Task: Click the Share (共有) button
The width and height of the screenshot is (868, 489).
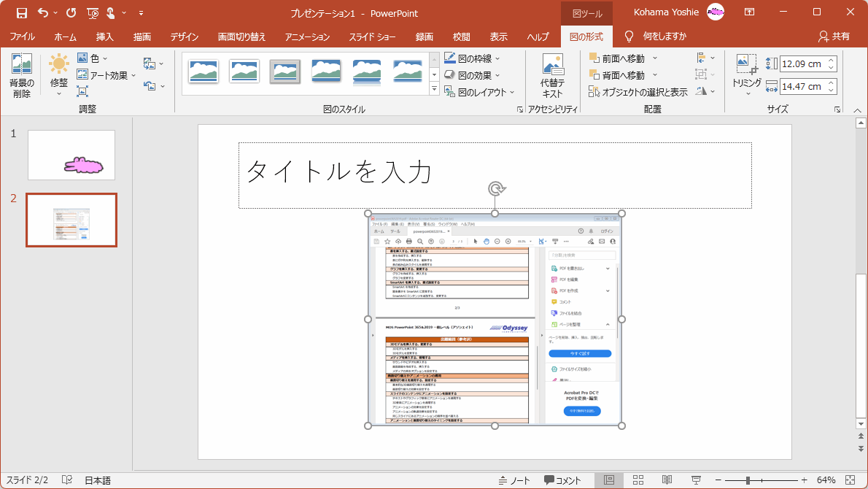Action: (x=834, y=36)
